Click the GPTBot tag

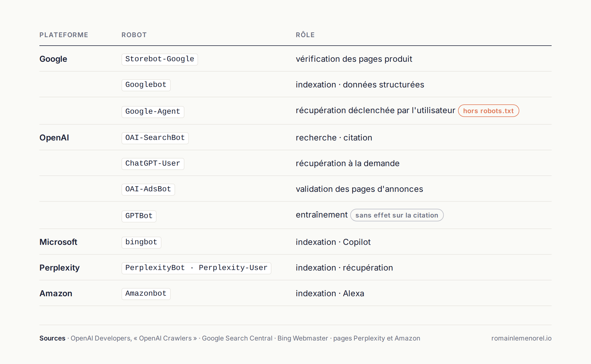tap(139, 216)
